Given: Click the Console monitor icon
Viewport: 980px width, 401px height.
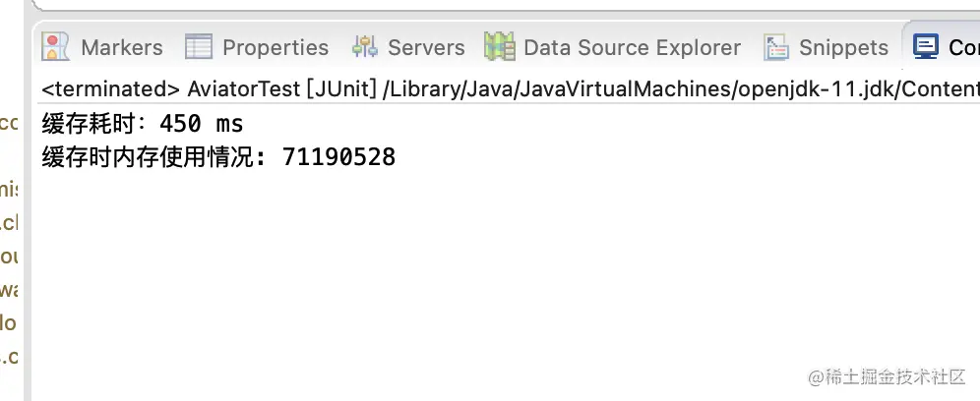Looking at the screenshot, I should [x=926, y=45].
